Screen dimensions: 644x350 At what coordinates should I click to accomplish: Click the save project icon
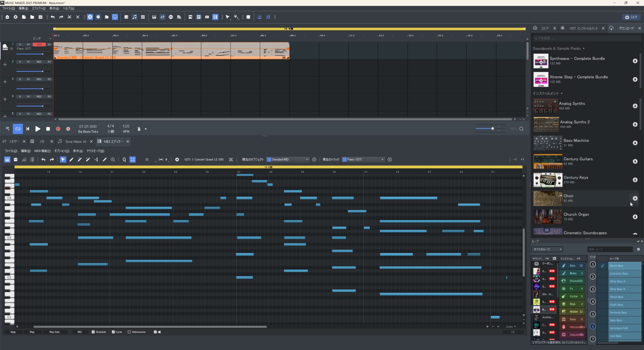(x=40, y=17)
